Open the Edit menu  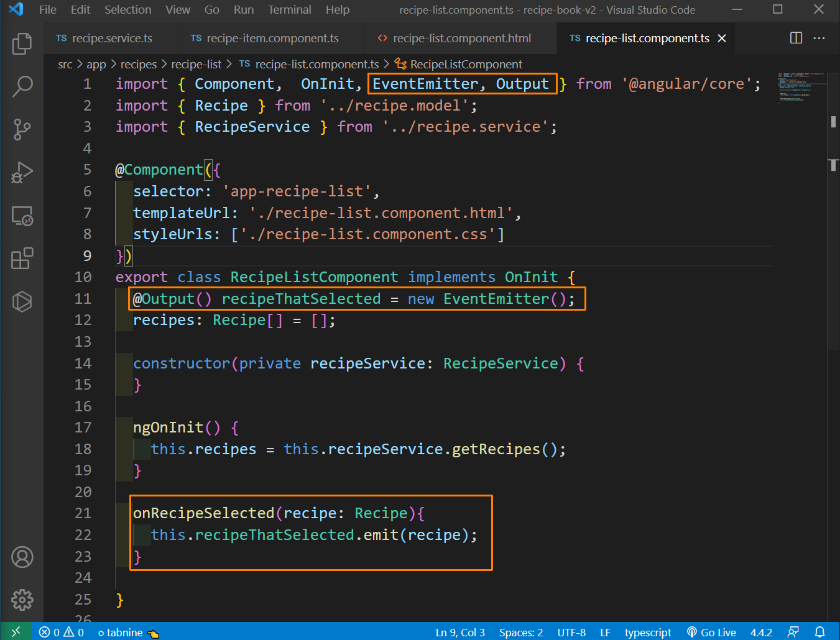click(80, 10)
